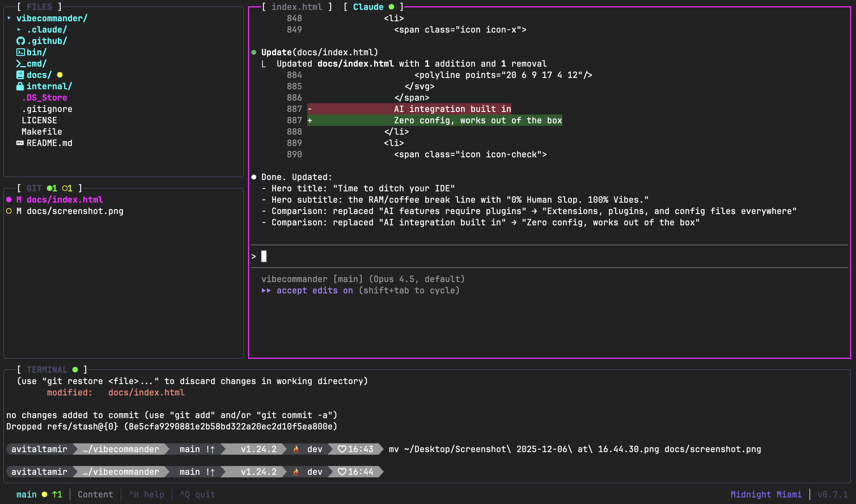Click the heart clock icon showing 16:44

click(342, 472)
